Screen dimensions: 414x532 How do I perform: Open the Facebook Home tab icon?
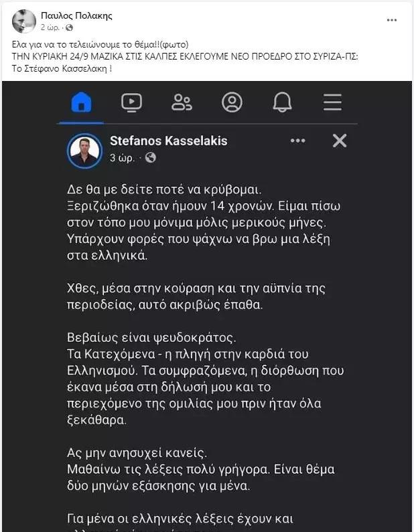point(82,102)
